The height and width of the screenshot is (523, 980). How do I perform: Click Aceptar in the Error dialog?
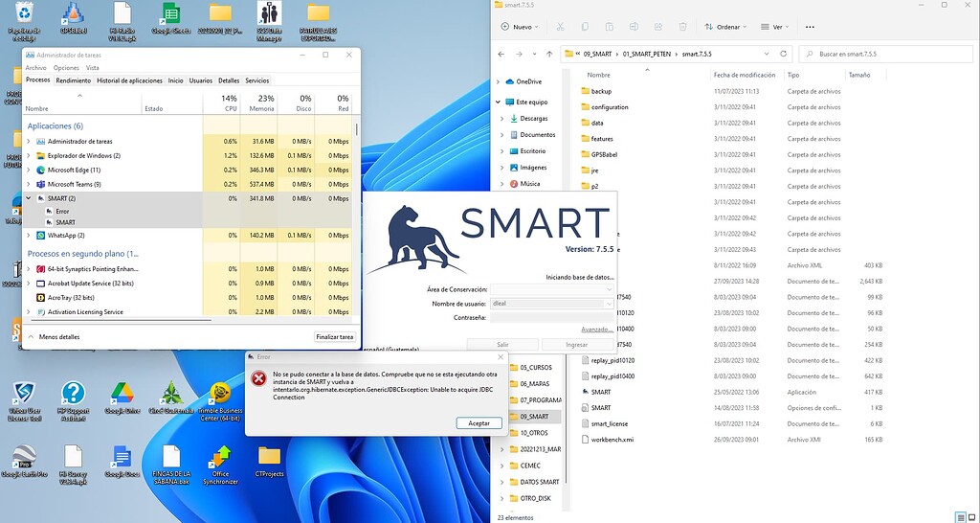tap(479, 422)
